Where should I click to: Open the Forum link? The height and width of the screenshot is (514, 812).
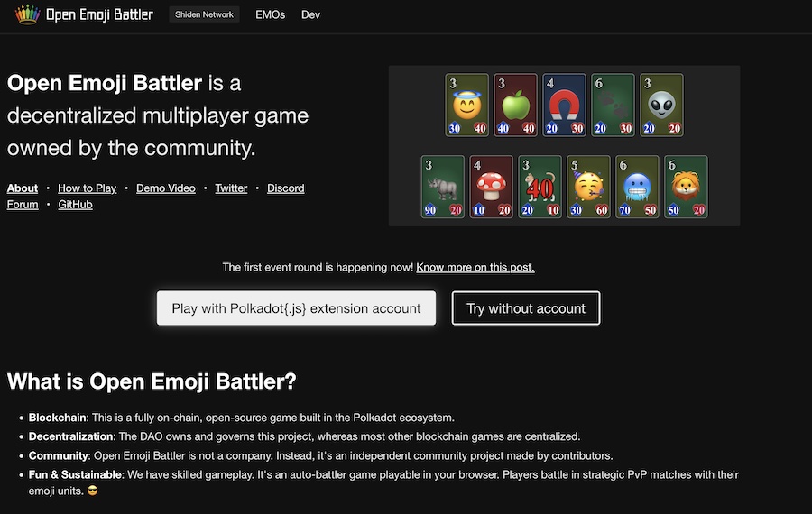(23, 205)
